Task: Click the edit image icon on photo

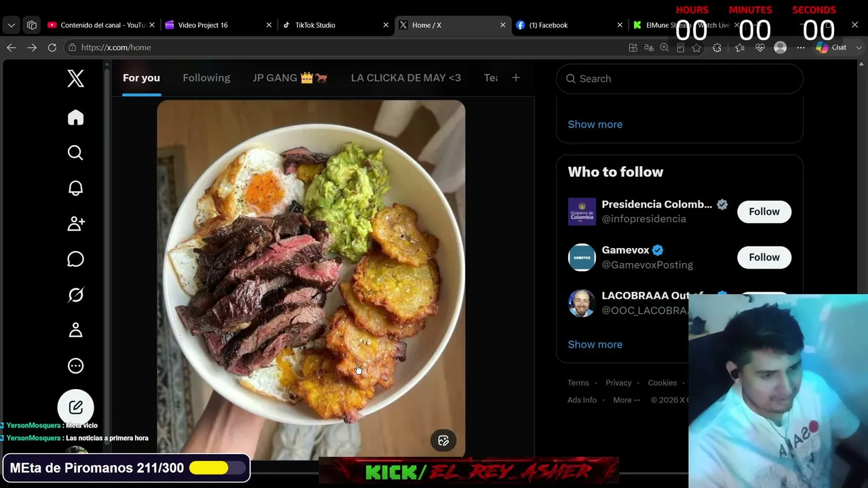Action: (x=443, y=441)
